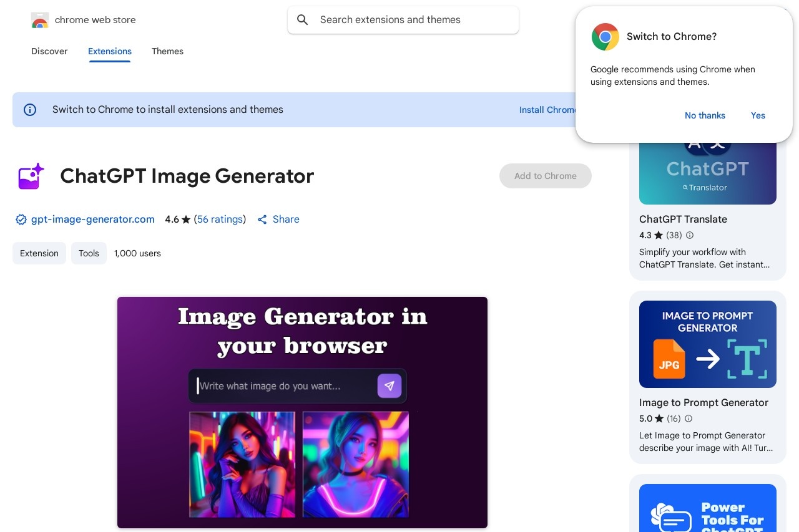
Task: Click the ChatGPT Image Generator extension icon
Action: 30,177
